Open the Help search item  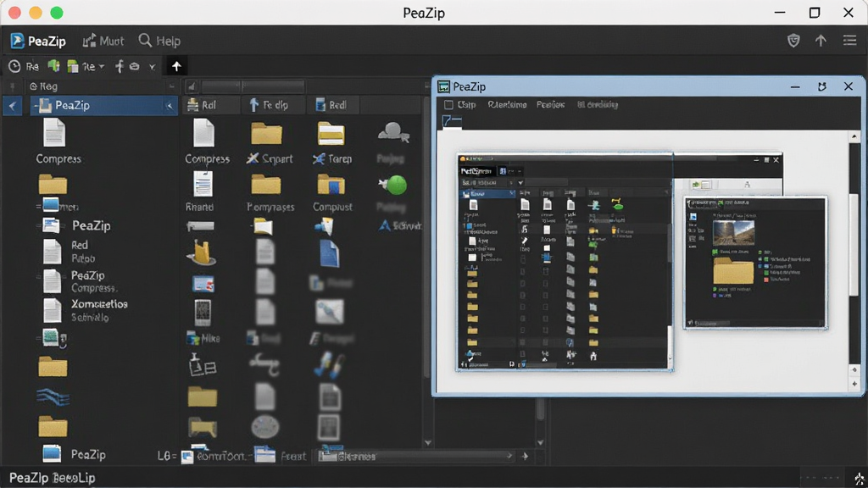(x=159, y=41)
